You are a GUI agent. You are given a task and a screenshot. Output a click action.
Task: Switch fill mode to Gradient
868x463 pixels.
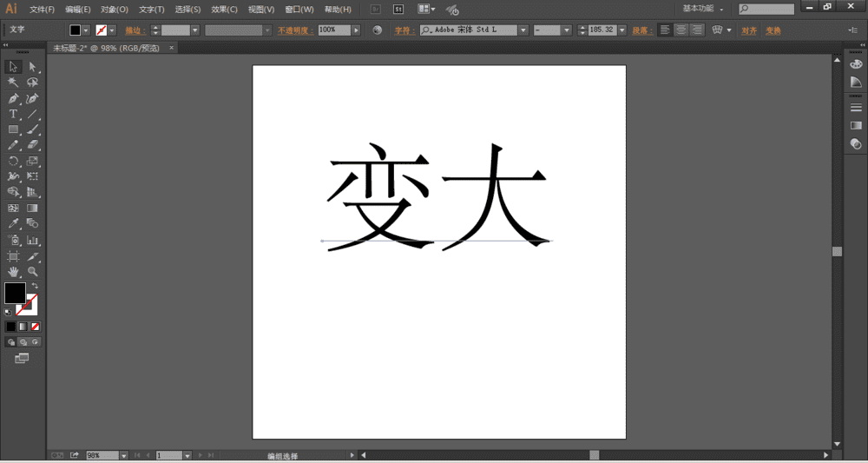click(23, 327)
